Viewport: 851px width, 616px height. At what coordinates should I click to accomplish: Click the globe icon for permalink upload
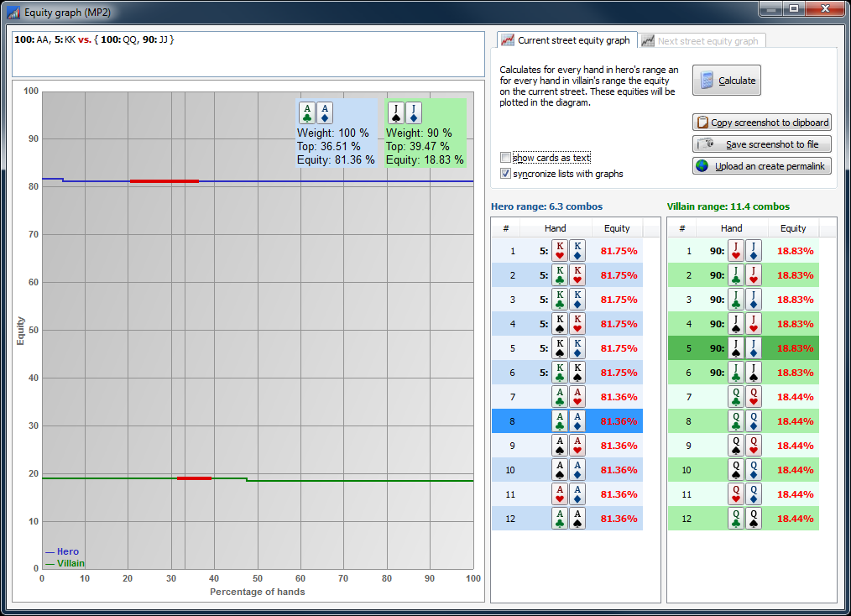click(702, 166)
